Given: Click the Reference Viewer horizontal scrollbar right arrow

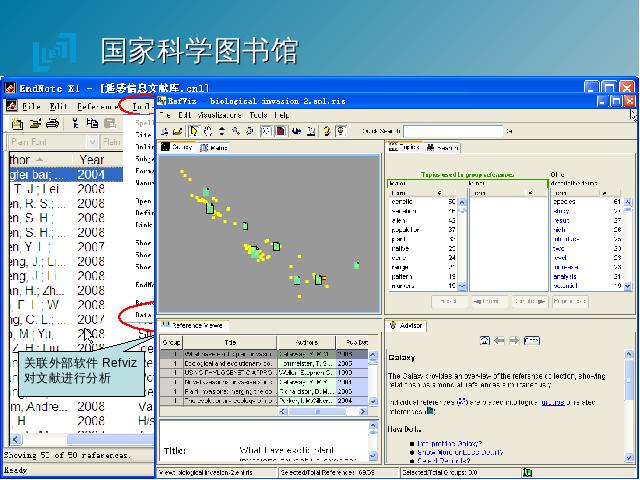Looking at the screenshot, I should pos(362,412).
